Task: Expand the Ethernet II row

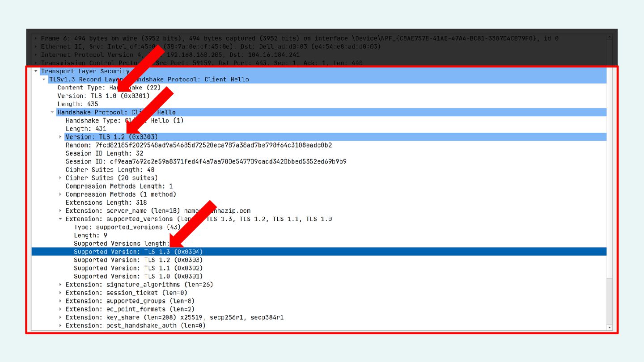Action: pos(36,46)
